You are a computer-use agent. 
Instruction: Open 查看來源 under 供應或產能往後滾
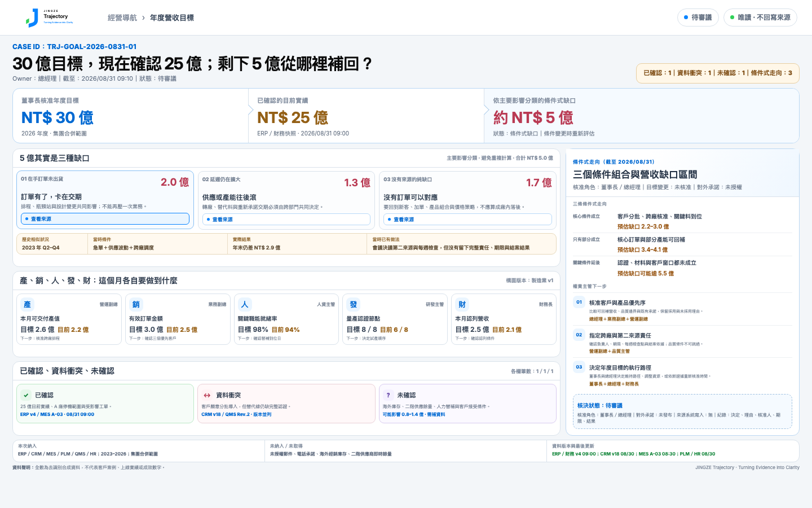(286, 220)
